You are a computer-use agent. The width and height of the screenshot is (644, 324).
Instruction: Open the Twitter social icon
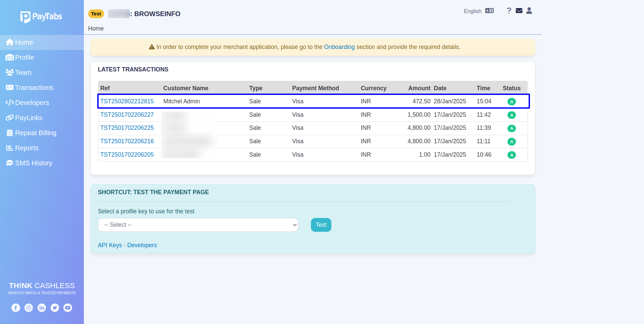[55, 308]
